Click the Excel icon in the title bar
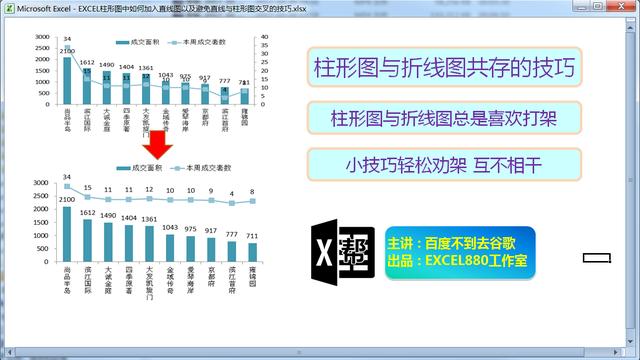The image size is (640, 360). pyautogui.click(x=9, y=8)
